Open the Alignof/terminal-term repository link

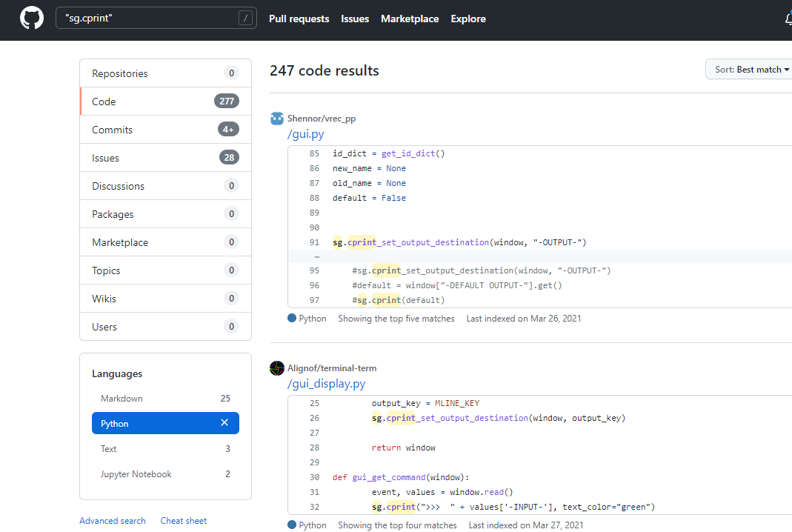(x=332, y=368)
